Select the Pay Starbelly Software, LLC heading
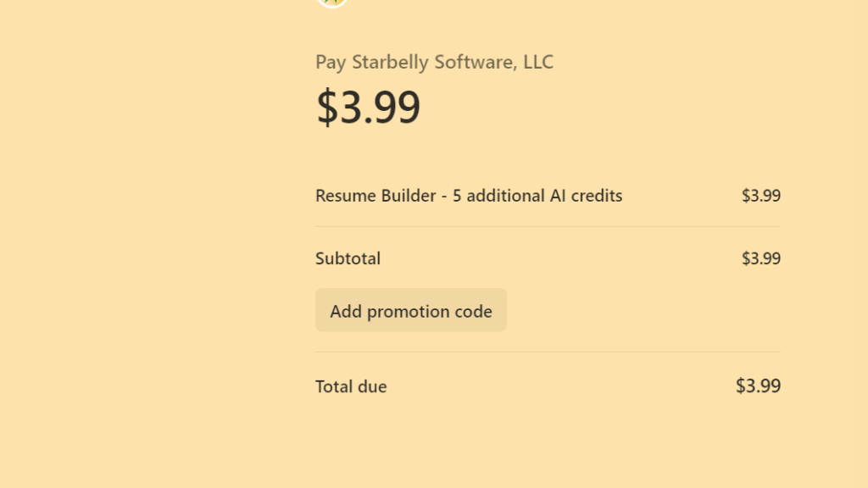 point(433,62)
